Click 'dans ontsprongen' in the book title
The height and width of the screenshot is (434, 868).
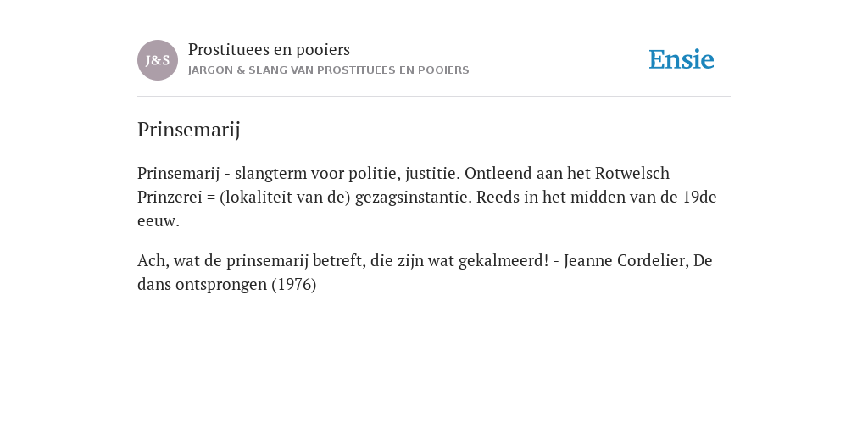click(x=202, y=285)
